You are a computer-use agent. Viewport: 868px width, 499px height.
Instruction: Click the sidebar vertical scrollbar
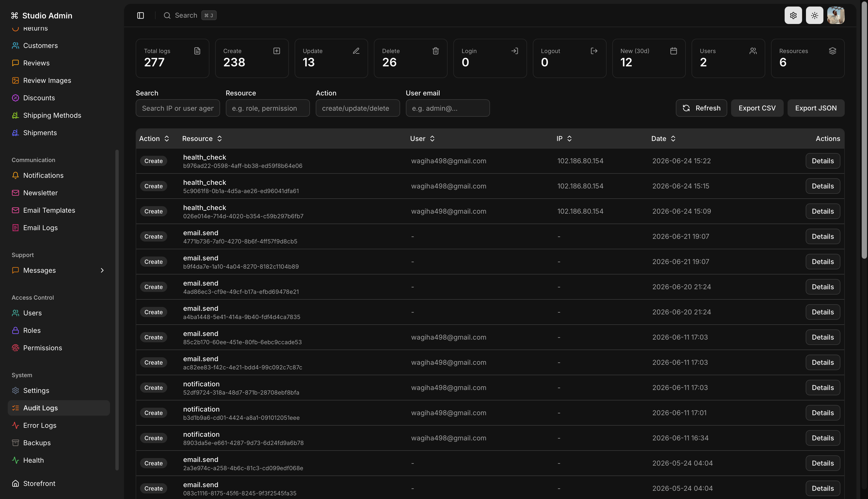click(x=117, y=310)
